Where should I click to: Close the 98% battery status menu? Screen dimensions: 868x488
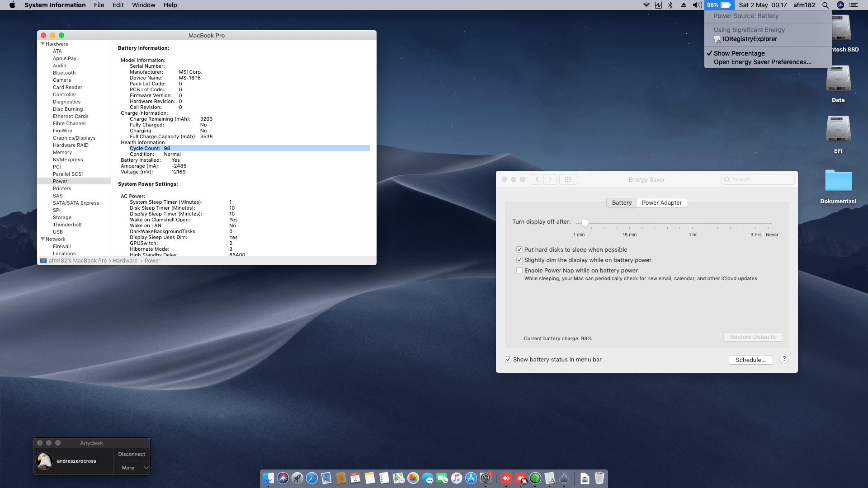click(x=719, y=5)
